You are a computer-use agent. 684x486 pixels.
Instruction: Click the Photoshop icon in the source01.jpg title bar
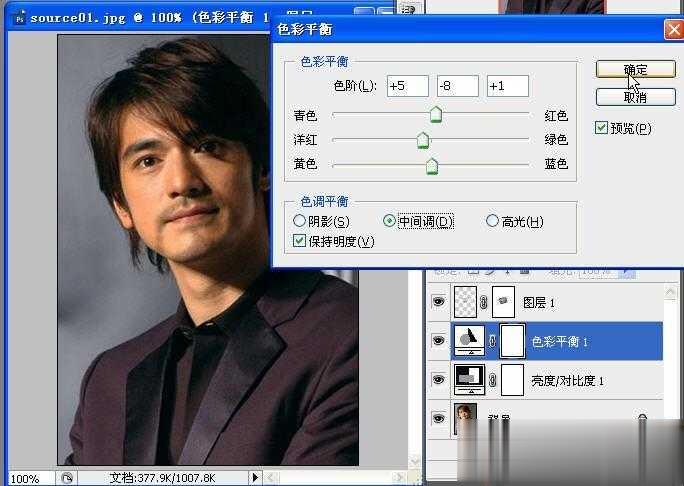pyautogui.click(x=19, y=19)
